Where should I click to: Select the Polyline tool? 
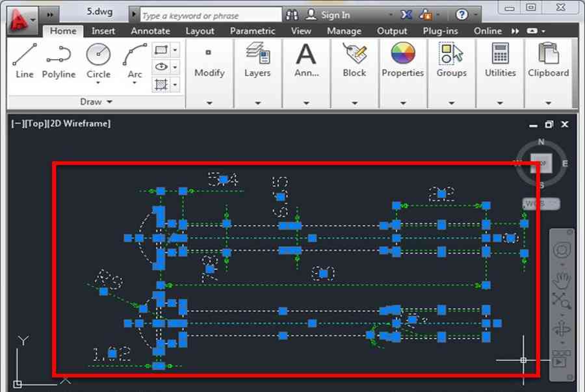[58, 60]
